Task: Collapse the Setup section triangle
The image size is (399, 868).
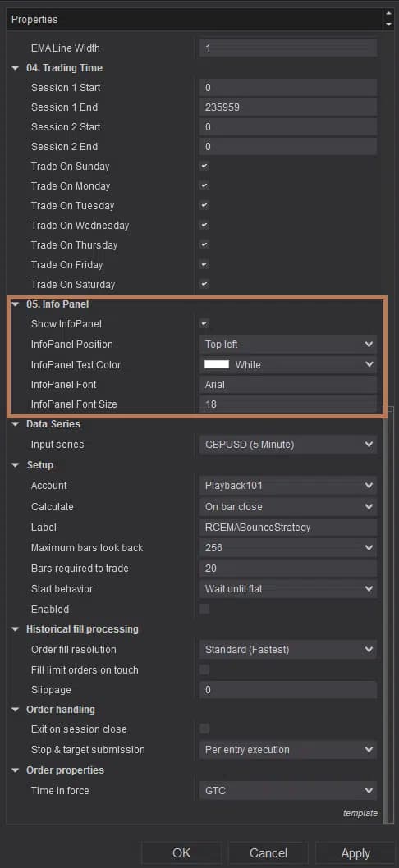Action: click(15, 465)
